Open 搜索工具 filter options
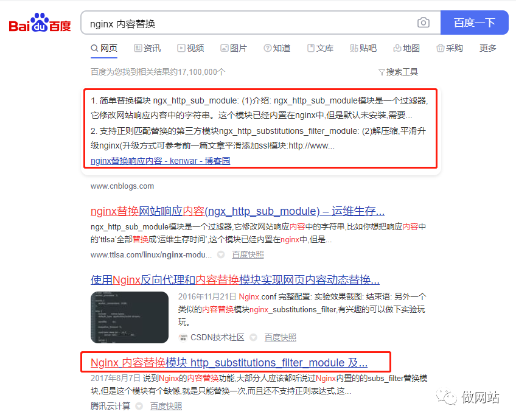This screenshot has width=516, height=420. coord(398,72)
